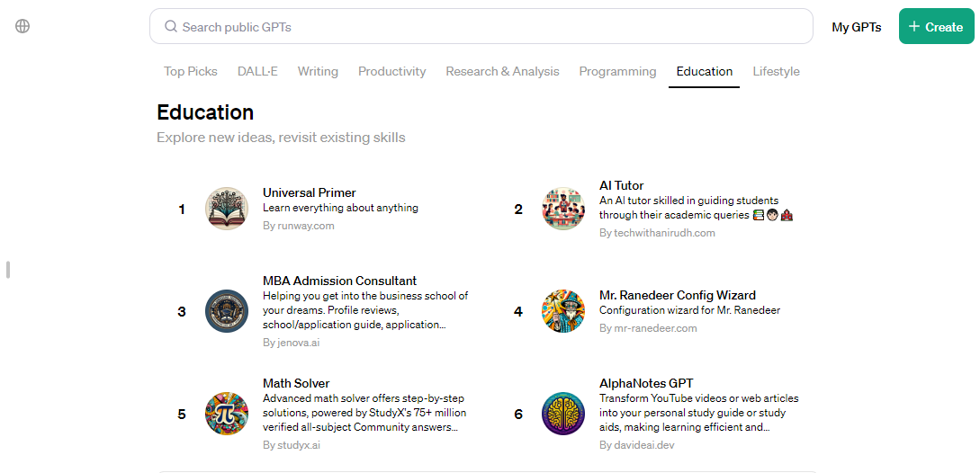Click the Create button
Image resolution: width=980 pixels, height=473 pixels.
tap(936, 27)
